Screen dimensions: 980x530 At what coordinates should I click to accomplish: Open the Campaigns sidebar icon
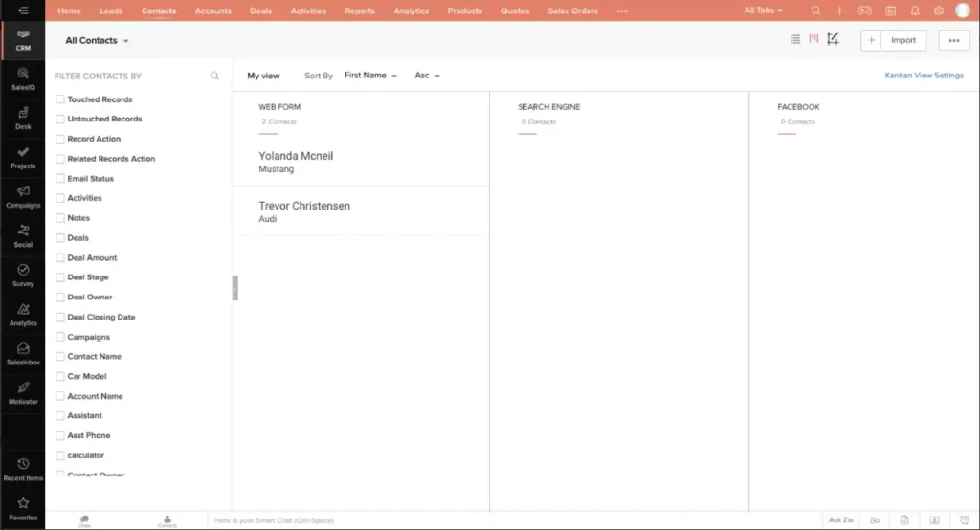click(x=23, y=197)
